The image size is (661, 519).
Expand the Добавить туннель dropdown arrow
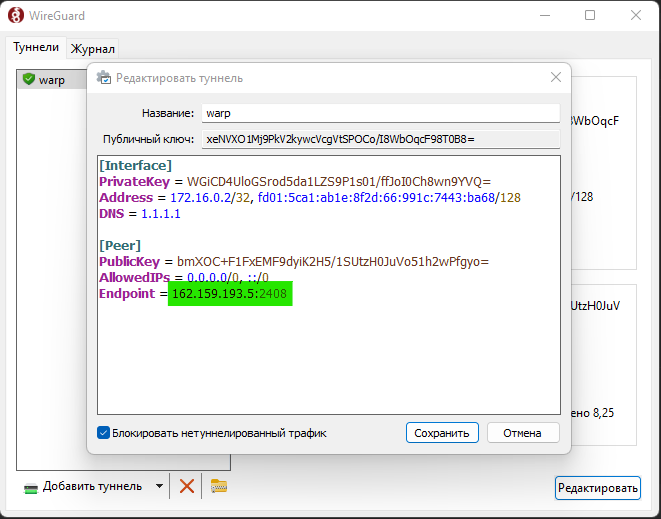pos(159,487)
